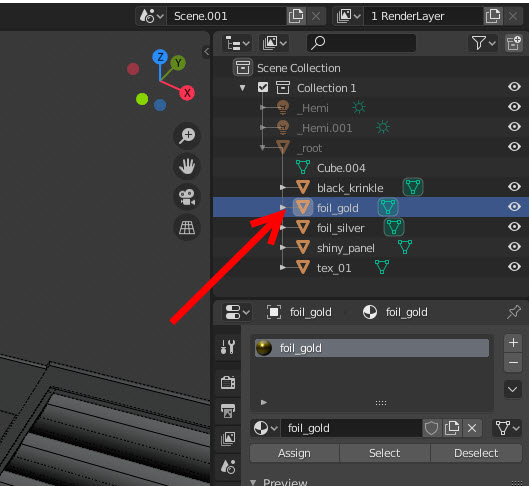Viewport: 529px width, 486px height.
Task: Toggle camera view icon
Action: 187,197
